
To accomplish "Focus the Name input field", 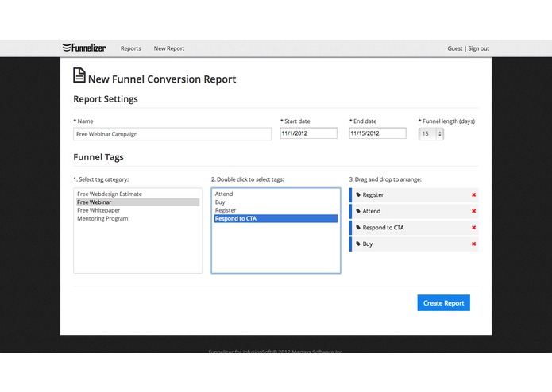I will click(172, 134).
